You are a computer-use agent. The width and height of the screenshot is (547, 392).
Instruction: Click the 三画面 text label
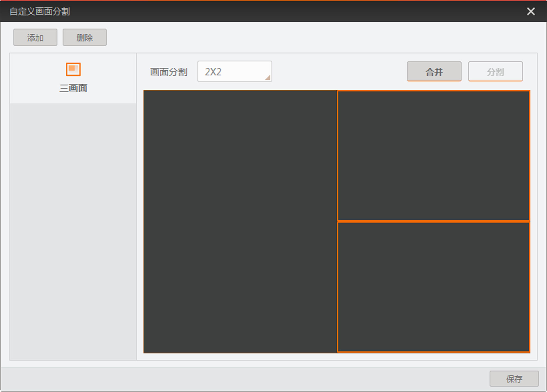coord(73,88)
